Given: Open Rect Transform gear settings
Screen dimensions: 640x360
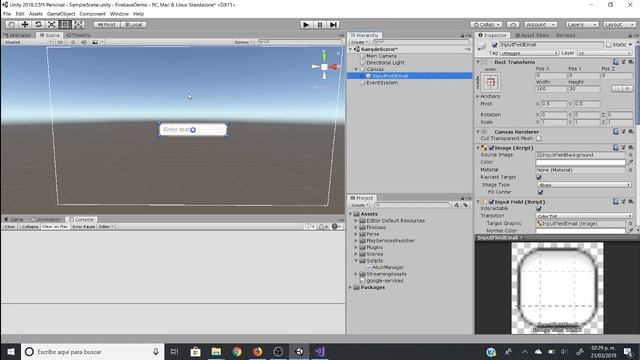Looking at the screenshot, I should click(631, 62).
